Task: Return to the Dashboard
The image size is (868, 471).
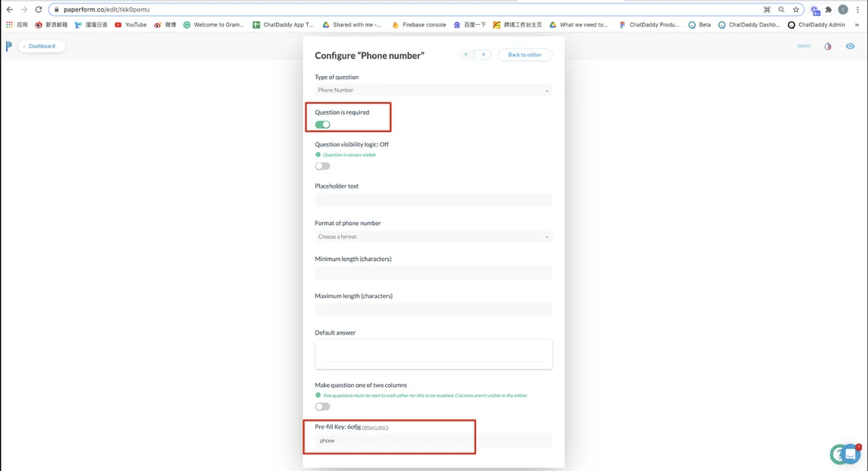Action: (41, 46)
